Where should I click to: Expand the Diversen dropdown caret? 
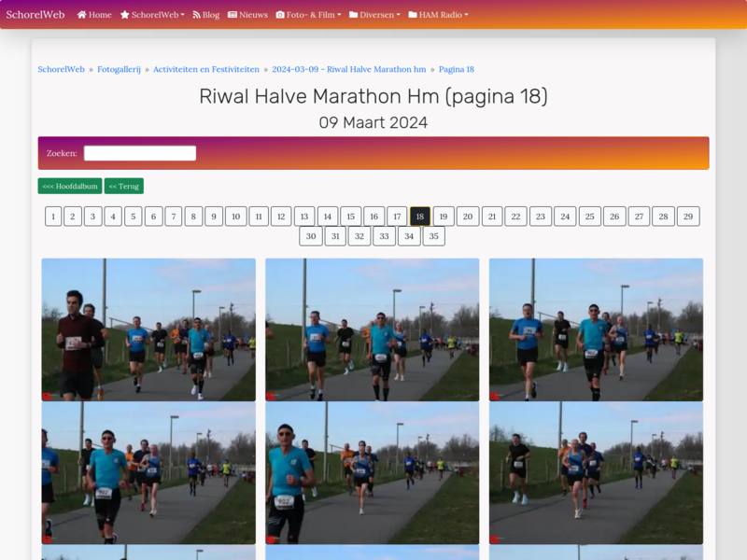tap(399, 15)
